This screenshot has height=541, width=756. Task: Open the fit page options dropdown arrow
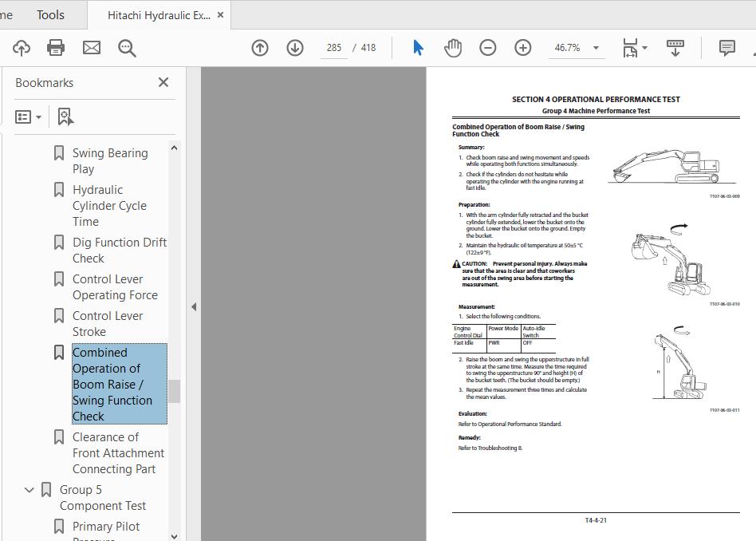click(644, 48)
